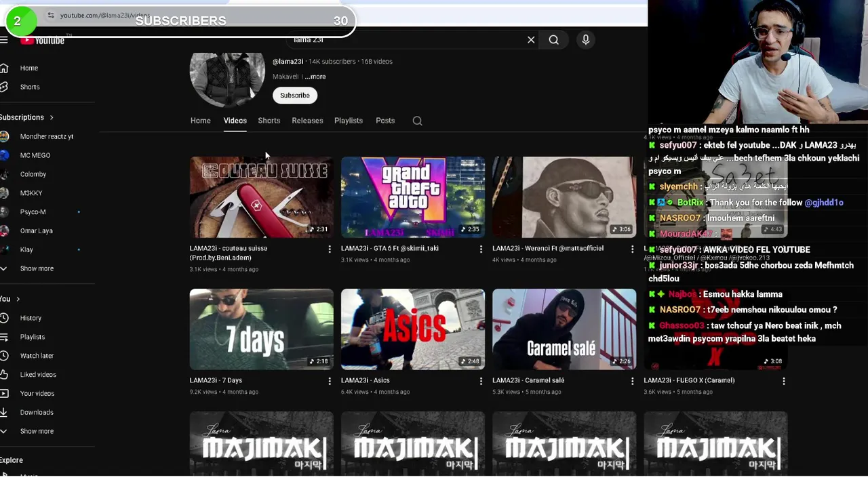Play the Asics video thumbnail
Image resolution: width=868 pixels, height=488 pixels.
[x=413, y=329]
